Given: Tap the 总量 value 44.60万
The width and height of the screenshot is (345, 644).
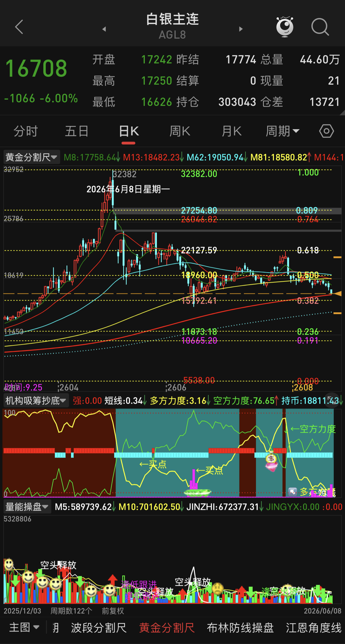Looking at the screenshot, I should click(320, 60).
